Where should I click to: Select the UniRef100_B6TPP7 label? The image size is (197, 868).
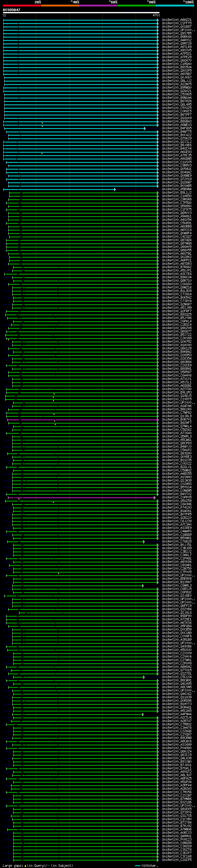click(176, 115)
